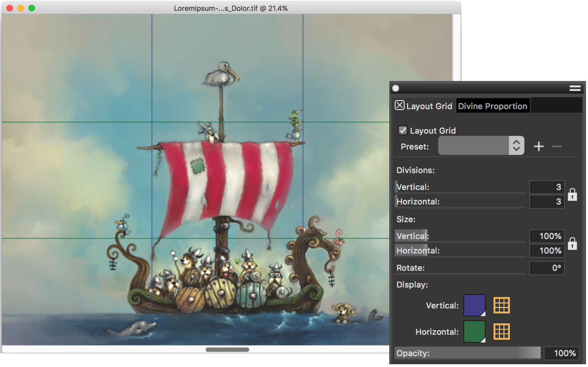
Task: Click the Vertical divisions value field
Action: [546, 187]
